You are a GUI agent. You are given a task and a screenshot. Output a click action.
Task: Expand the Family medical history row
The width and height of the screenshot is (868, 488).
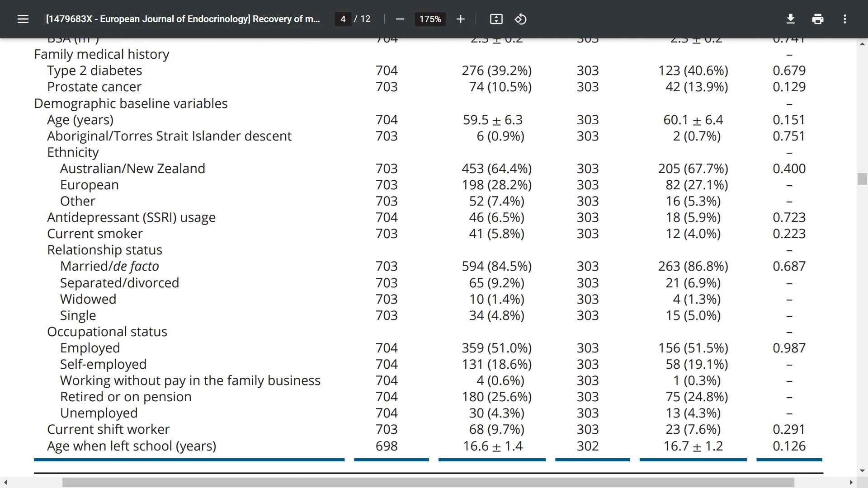pos(101,54)
